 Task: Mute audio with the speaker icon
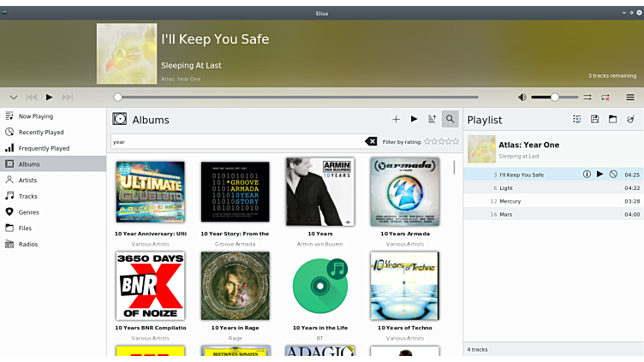[x=522, y=98]
